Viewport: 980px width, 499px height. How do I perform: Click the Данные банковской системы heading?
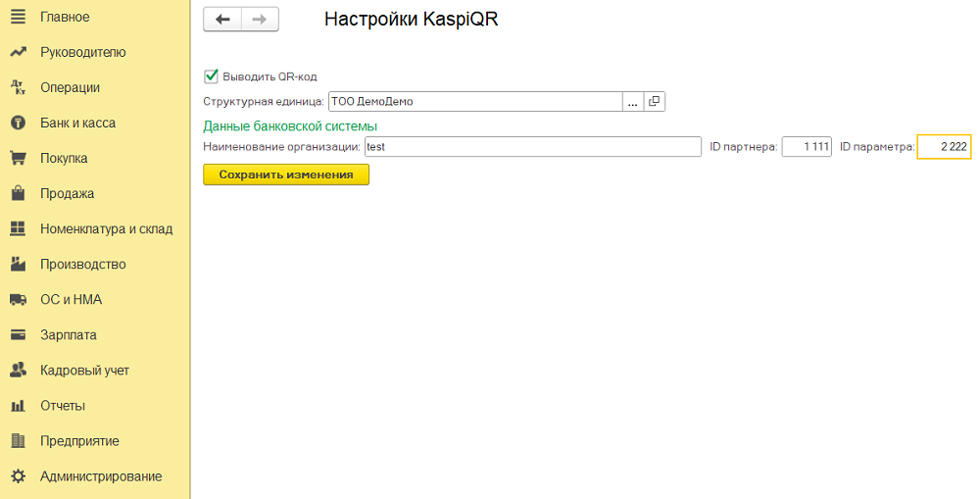(290, 126)
